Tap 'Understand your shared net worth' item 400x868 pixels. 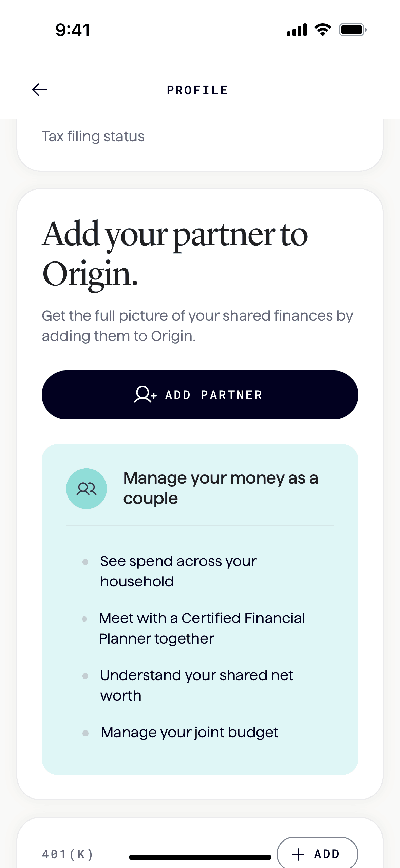[x=196, y=685]
